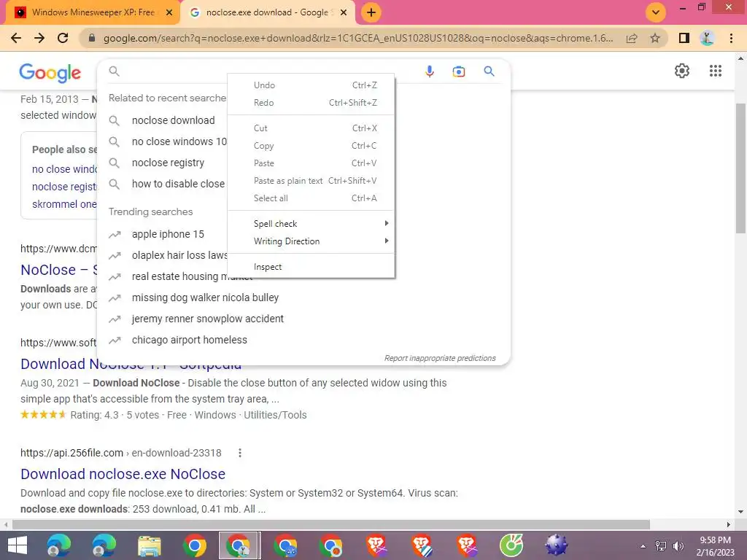Search by voice with the microphone icon

[x=429, y=71]
